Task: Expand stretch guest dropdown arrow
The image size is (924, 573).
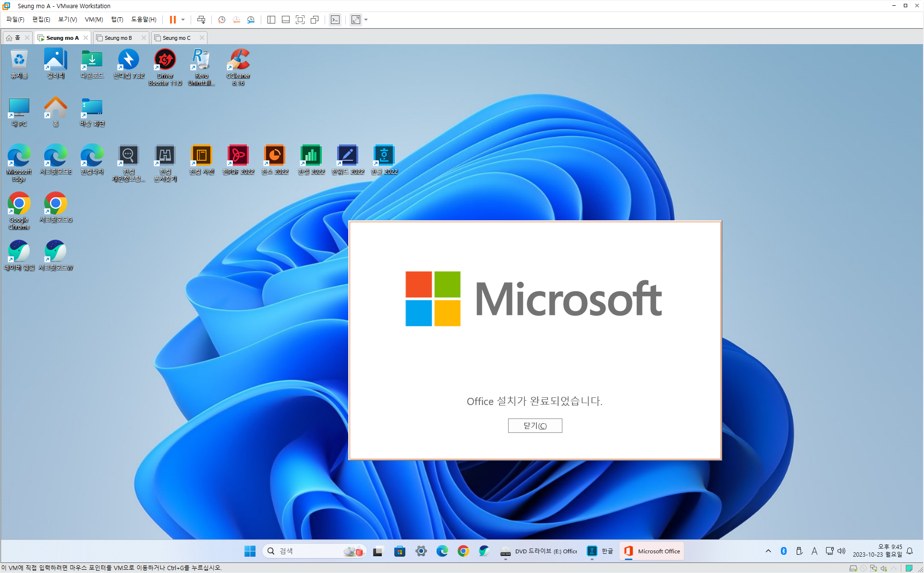Action: pyautogui.click(x=366, y=20)
